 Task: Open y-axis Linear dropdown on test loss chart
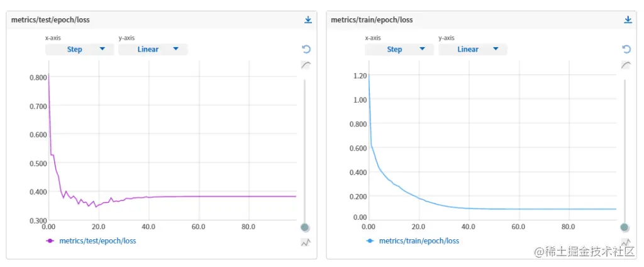[153, 49]
